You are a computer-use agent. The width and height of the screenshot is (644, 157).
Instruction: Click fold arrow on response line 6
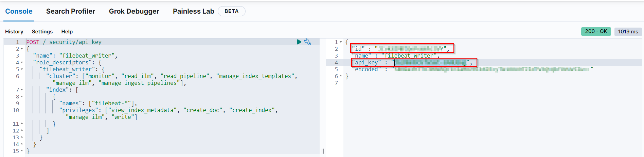[341, 76]
